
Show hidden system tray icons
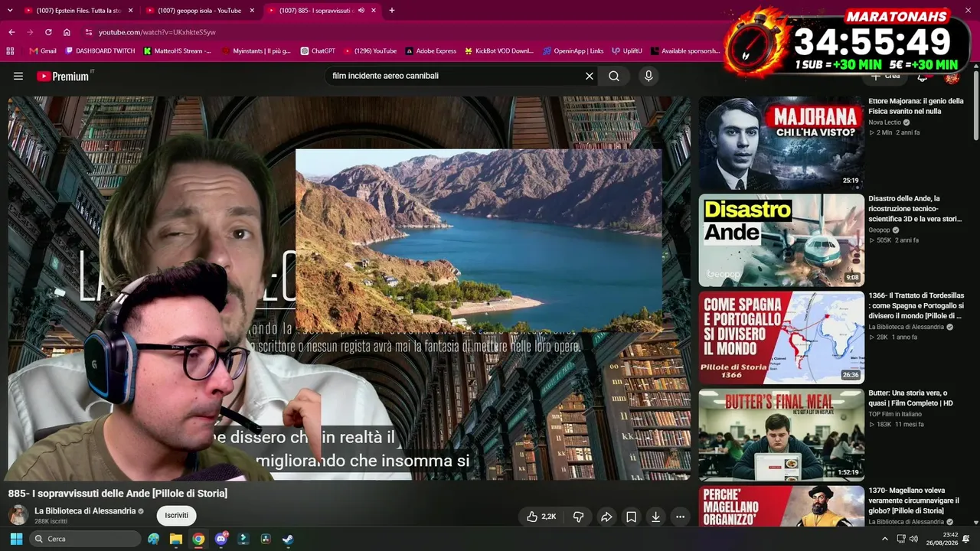tap(885, 539)
